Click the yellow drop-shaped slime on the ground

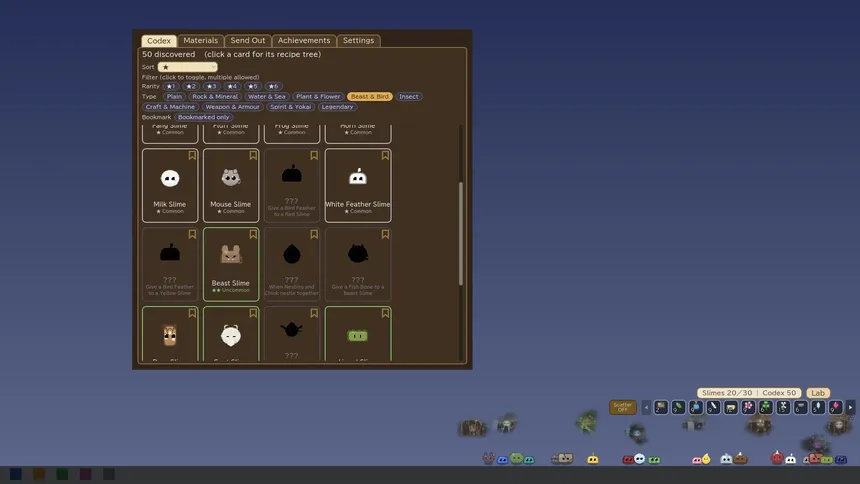point(706,459)
